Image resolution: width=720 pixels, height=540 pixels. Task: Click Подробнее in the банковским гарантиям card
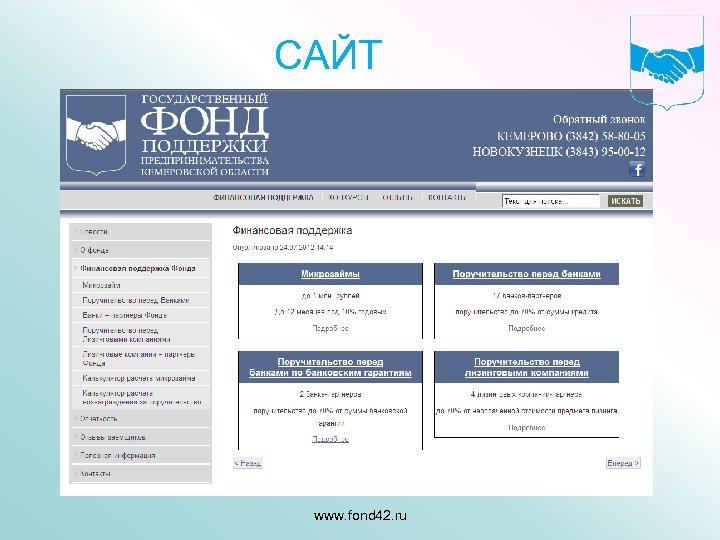(x=330, y=439)
